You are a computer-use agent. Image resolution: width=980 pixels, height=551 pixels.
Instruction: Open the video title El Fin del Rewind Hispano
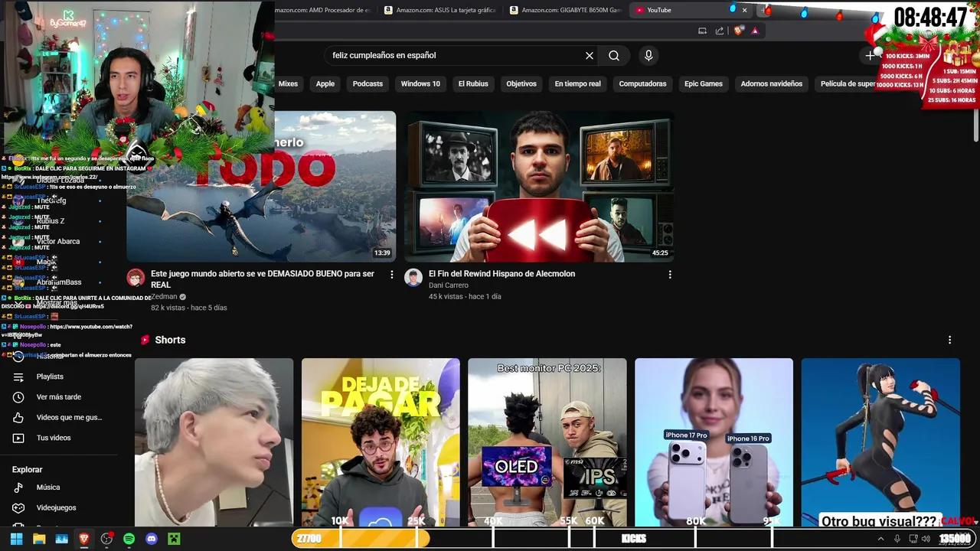pos(501,274)
